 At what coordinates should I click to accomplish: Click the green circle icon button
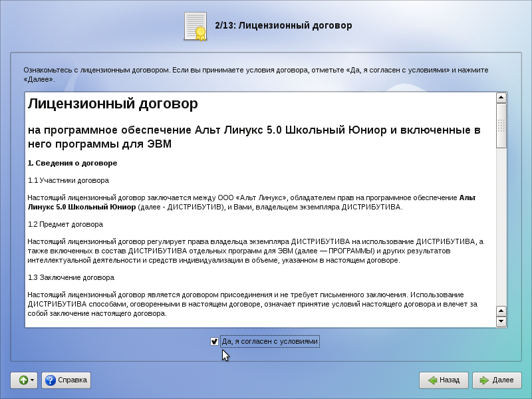point(23,380)
